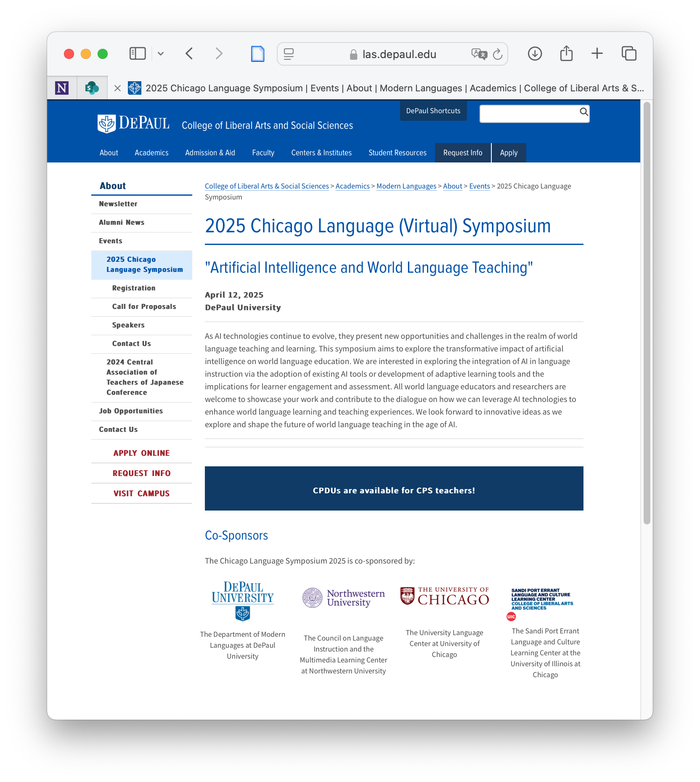
Task: Open the About nav menu
Action: click(109, 153)
